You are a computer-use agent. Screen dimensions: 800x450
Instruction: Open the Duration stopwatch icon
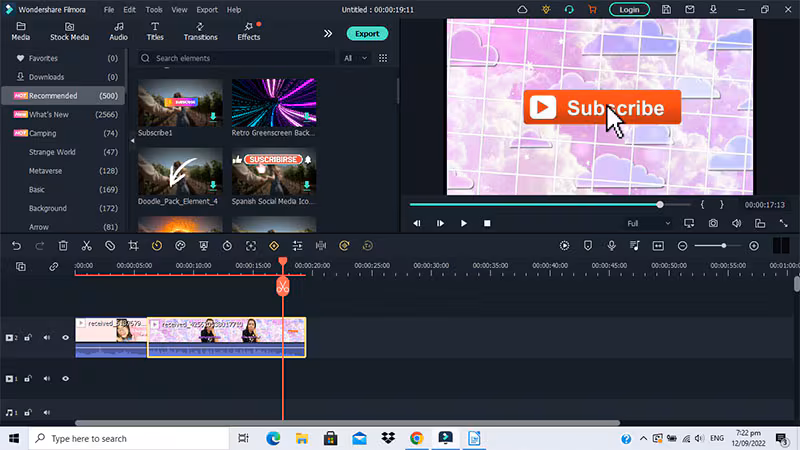(227, 246)
